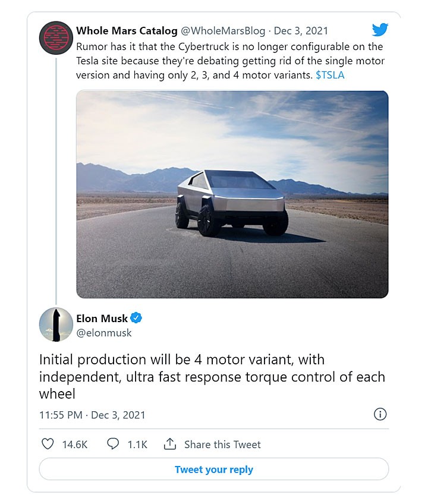Open the tweet info circle icon
The image size is (428, 504).
[x=380, y=414]
